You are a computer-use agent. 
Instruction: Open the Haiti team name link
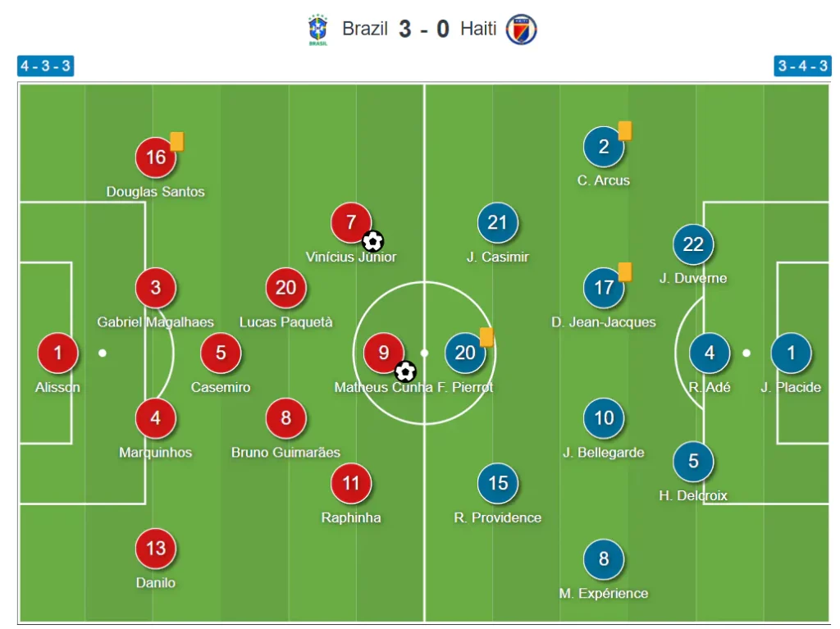[478, 29]
